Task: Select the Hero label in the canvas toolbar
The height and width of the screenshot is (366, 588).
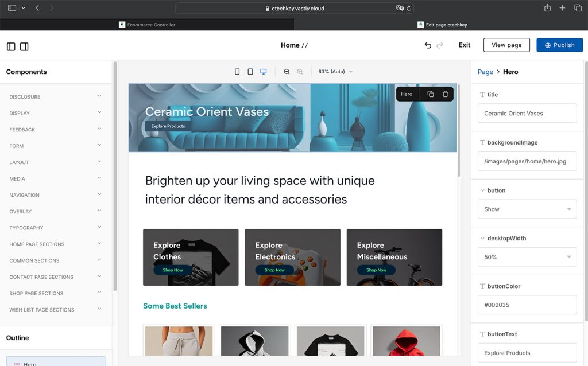Action: (x=407, y=94)
